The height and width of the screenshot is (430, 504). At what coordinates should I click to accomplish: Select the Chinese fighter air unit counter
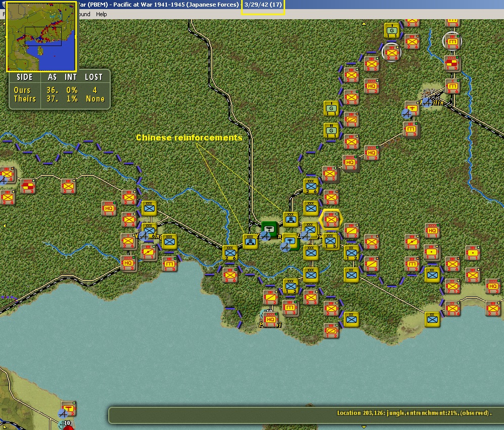click(x=290, y=242)
